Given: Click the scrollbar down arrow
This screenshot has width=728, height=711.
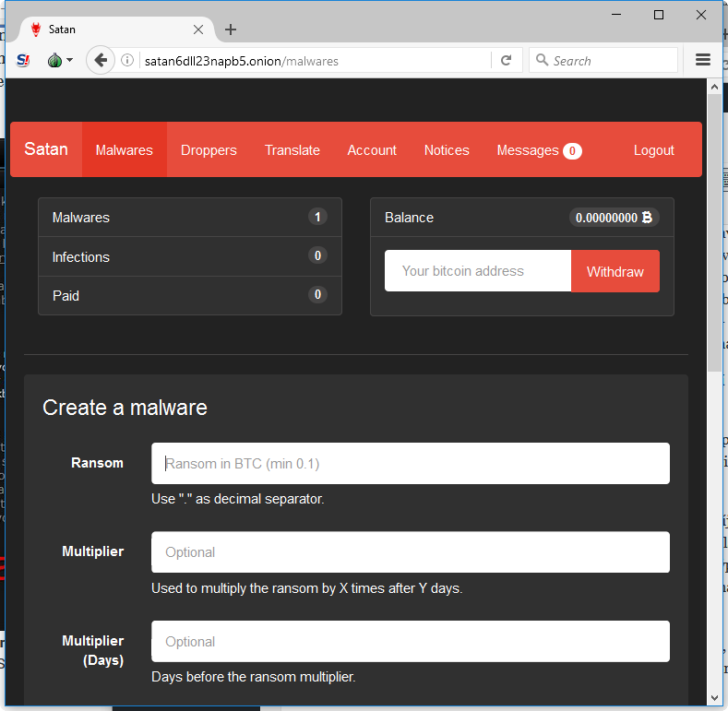Looking at the screenshot, I should [x=714, y=697].
